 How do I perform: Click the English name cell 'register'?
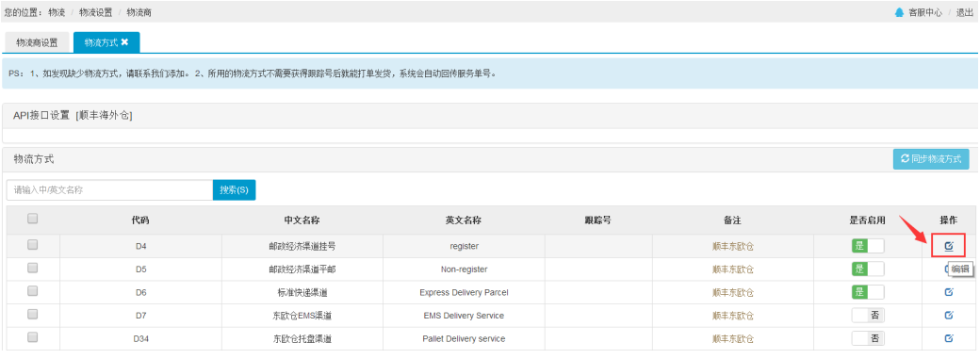(x=464, y=247)
